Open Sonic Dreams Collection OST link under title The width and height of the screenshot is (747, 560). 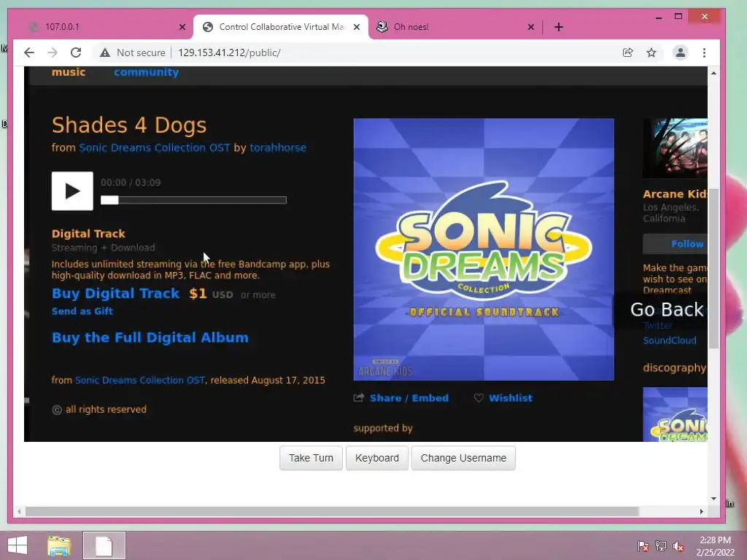coord(155,147)
